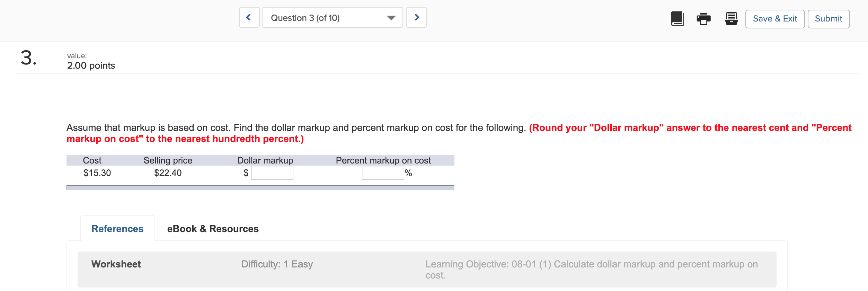868x291 pixels.
Task: Select the References tab
Action: point(117,229)
